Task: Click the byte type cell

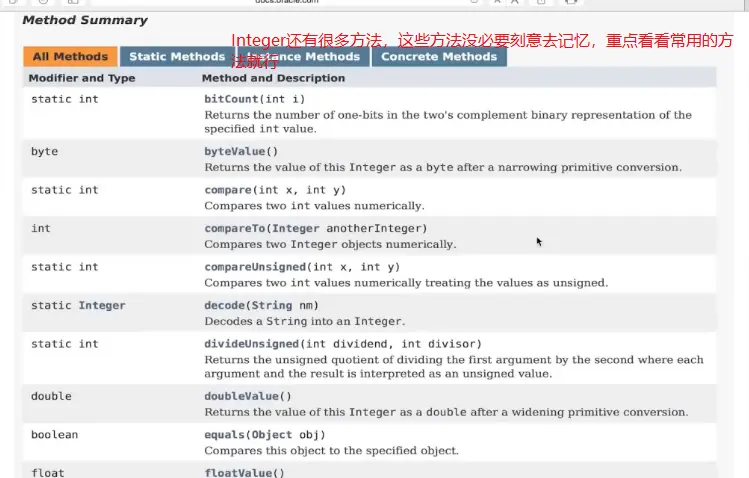Action: point(44,151)
